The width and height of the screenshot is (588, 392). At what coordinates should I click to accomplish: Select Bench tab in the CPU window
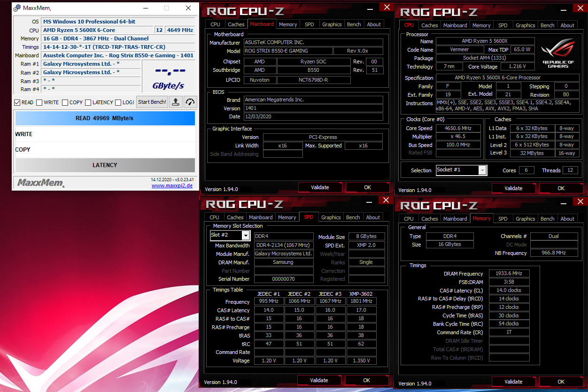click(x=547, y=25)
